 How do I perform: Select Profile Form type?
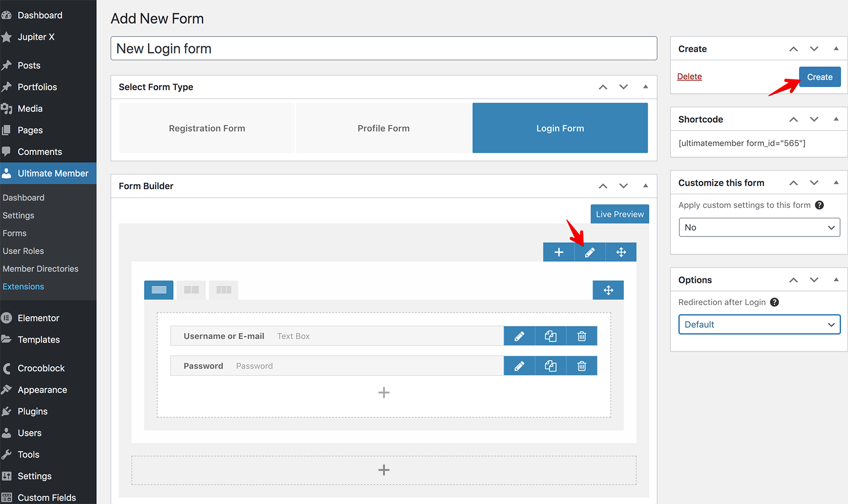click(x=384, y=128)
